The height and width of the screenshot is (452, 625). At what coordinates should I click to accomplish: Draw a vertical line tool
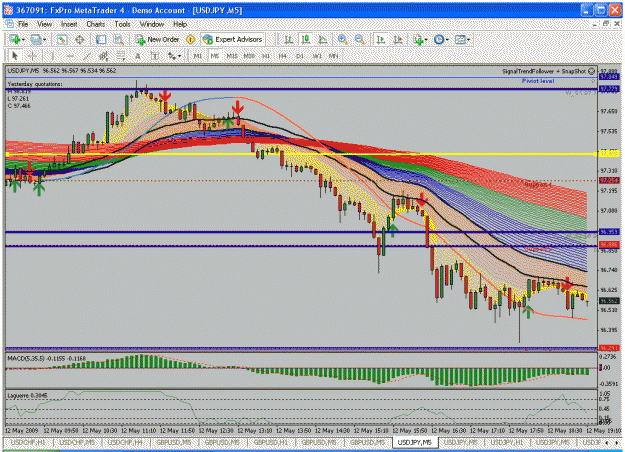click(52, 56)
